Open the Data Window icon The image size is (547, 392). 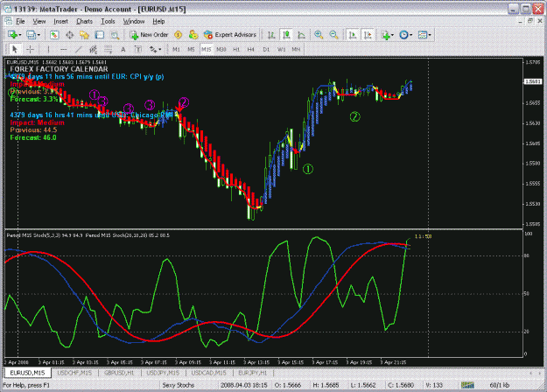coord(69,35)
